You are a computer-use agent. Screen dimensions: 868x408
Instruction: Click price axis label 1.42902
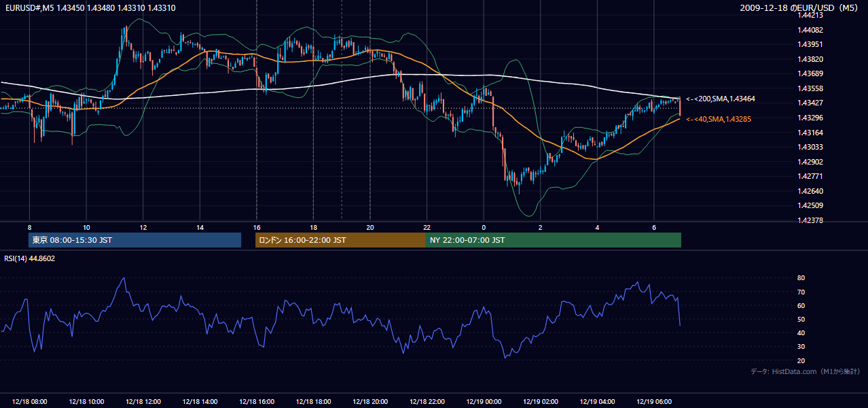point(810,162)
